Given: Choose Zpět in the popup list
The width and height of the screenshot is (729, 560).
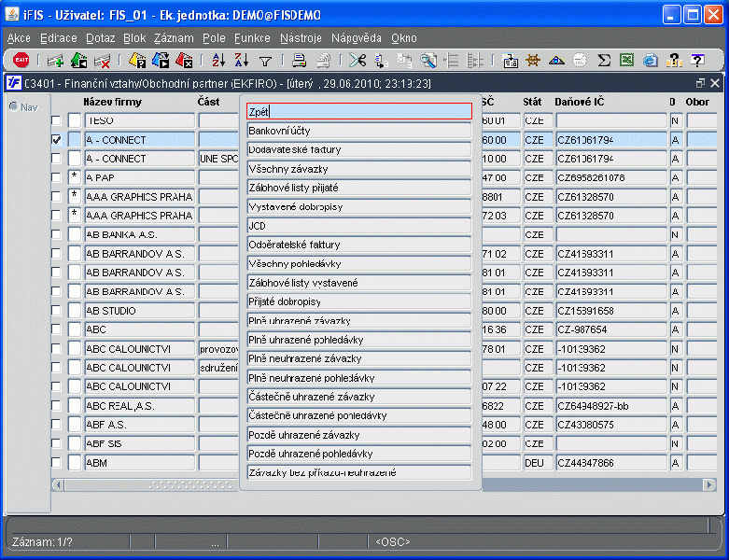Looking at the screenshot, I should click(359, 112).
